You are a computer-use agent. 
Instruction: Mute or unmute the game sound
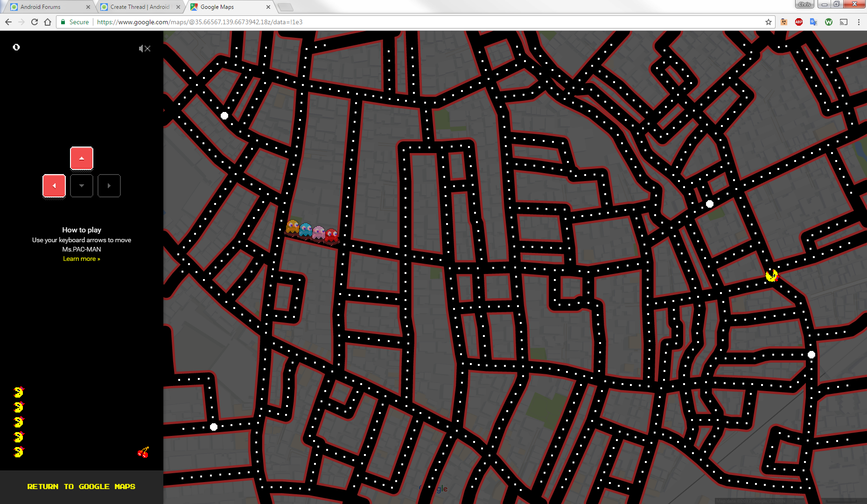tap(145, 49)
